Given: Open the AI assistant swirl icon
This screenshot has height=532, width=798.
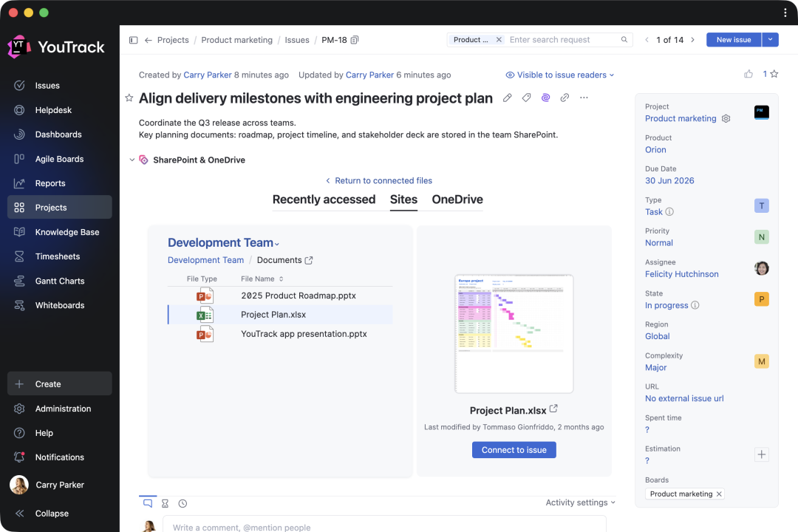Looking at the screenshot, I should tap(545, 98).
